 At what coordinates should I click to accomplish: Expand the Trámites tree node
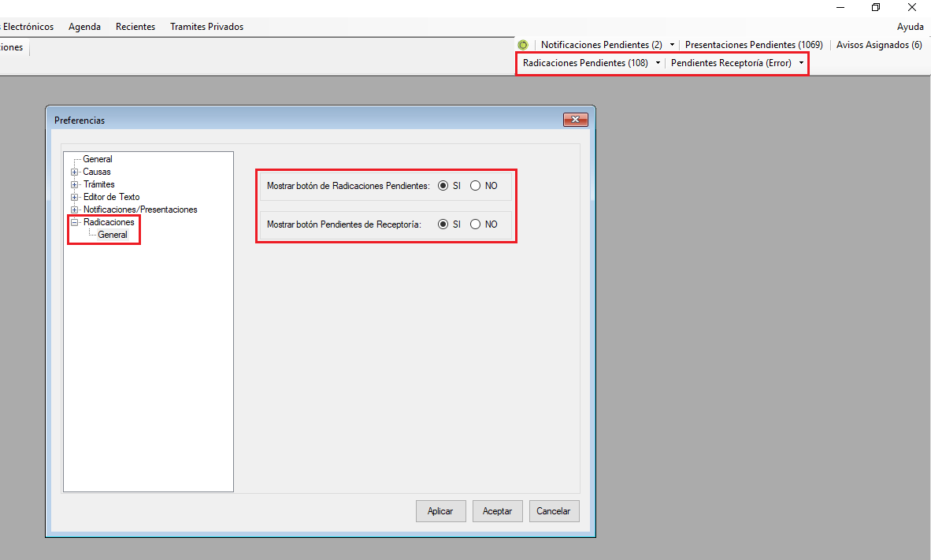[x=75, y=184]
